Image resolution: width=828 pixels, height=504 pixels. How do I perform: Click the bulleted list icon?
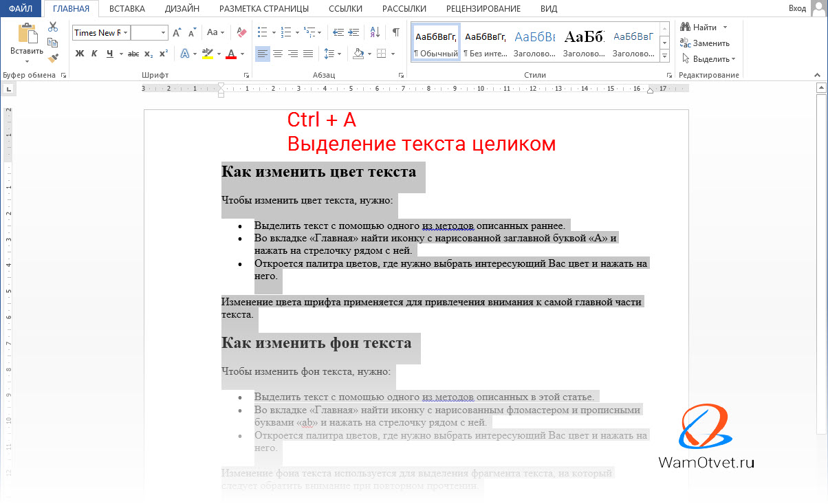point(262,32)
